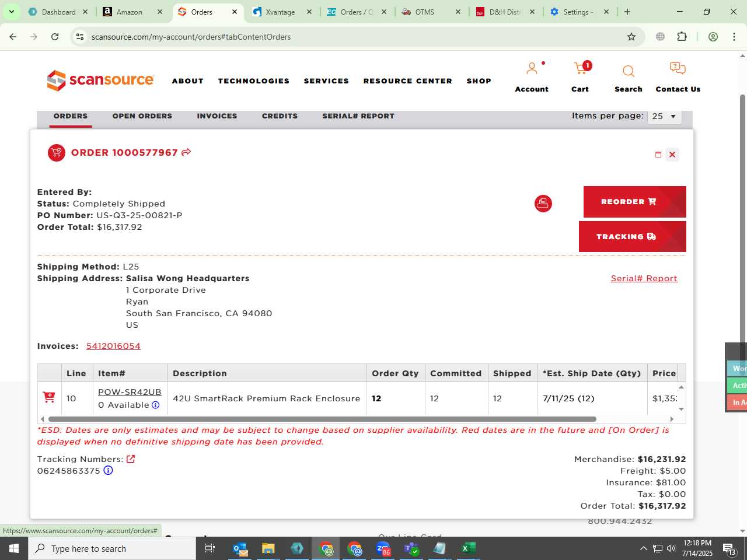The width and height of the screenshot is (747, 560).
Task: Open item POW-SR42UB link
Action: click(x=130, y=392)
